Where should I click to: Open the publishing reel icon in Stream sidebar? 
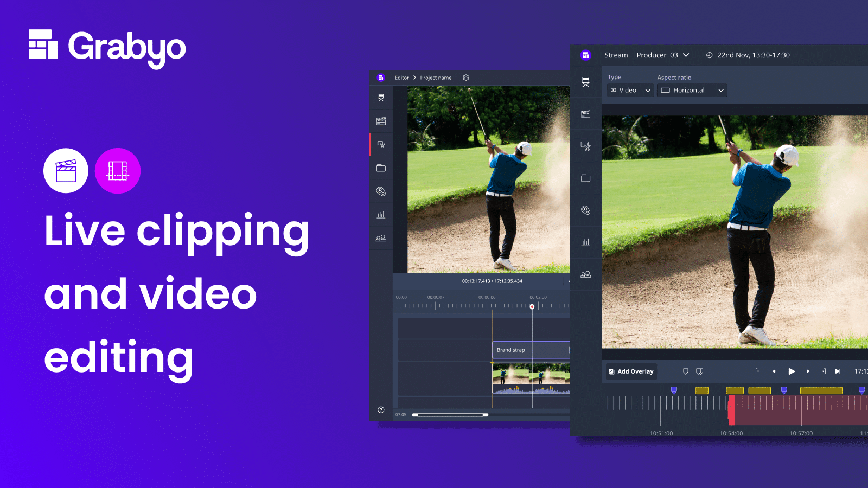click(x=585, y=210)
